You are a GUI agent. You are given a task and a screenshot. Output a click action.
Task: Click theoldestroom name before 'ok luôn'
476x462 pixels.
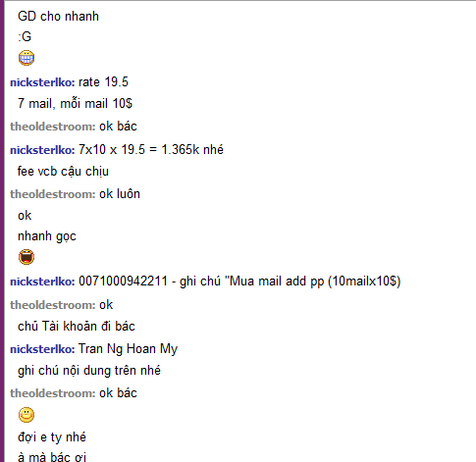click(x=53, y=194)
